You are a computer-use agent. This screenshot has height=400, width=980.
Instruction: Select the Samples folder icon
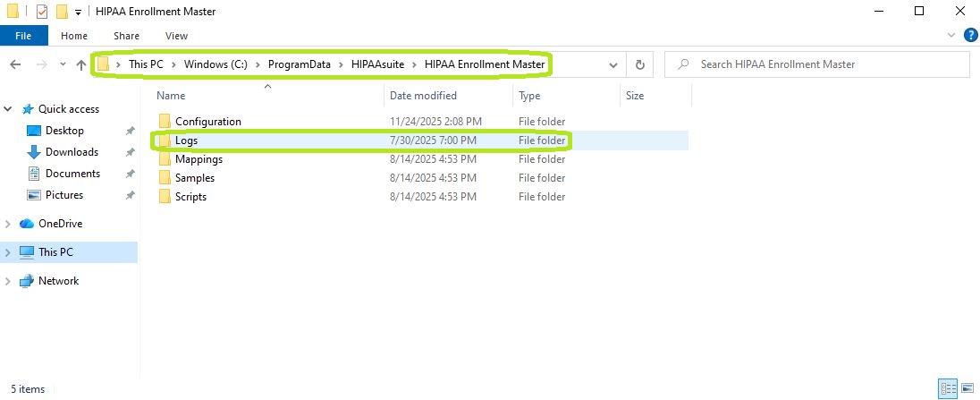165,178
